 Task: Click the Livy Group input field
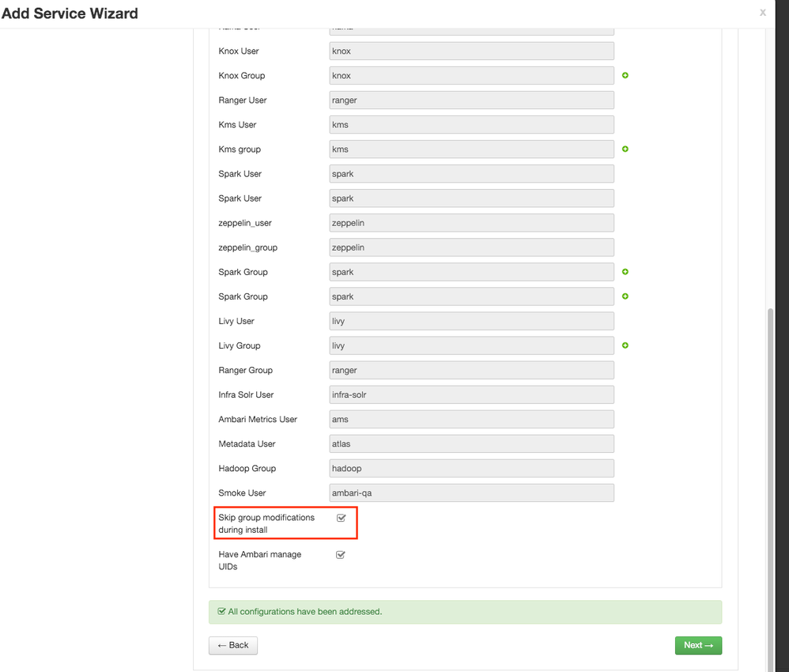click(x=471, y=345)
